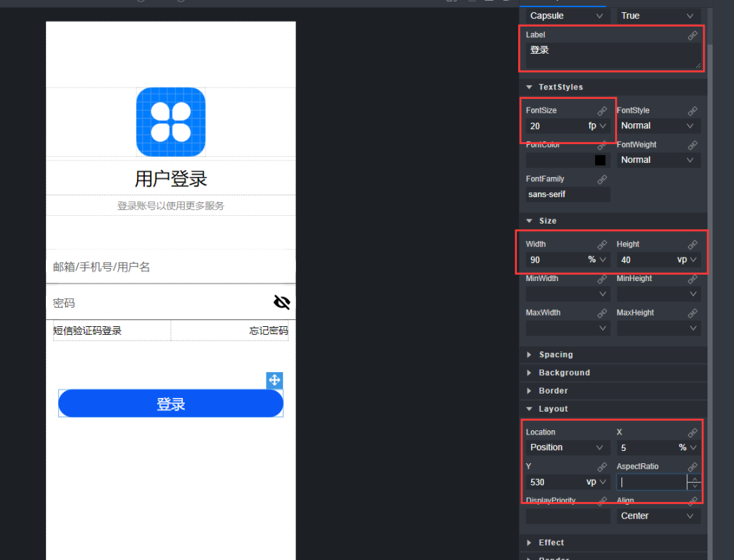Viewport: 734px width, 560px height.
Task: Expand the Border section
Action: coord(529,391)
